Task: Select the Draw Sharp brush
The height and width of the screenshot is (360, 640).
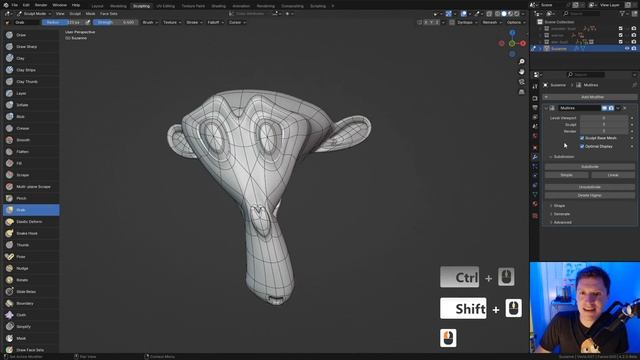Action: point(31,47)
